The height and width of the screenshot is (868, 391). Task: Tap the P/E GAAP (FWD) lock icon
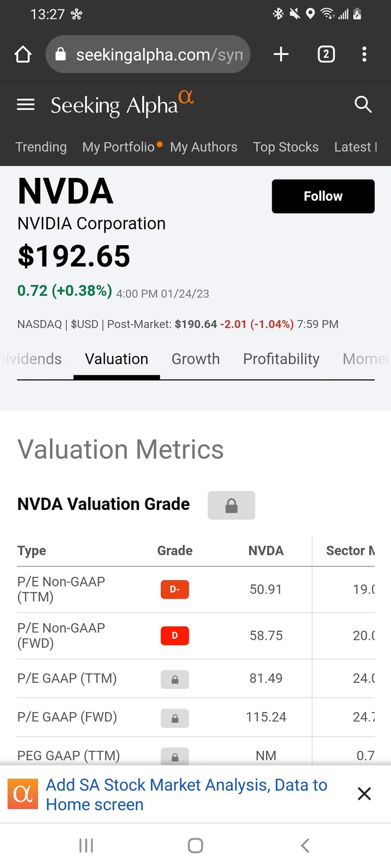175,718
